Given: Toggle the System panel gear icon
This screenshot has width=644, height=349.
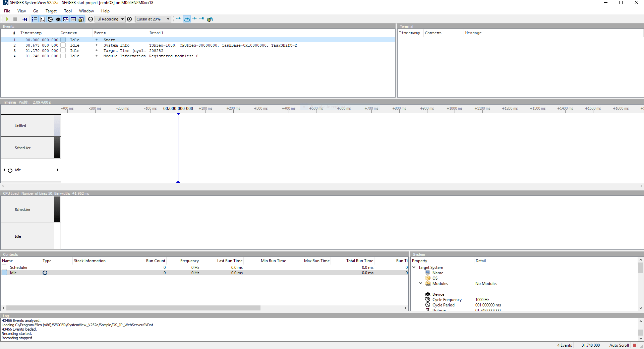Looking at the screenshot, I should (x=81, y=19).
